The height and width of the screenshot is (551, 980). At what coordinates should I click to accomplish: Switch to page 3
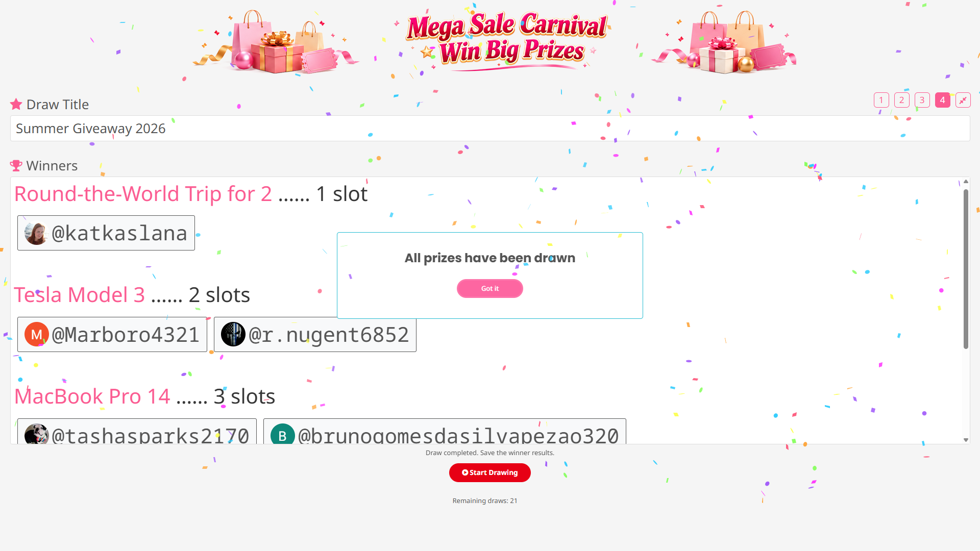pos(922,100)
